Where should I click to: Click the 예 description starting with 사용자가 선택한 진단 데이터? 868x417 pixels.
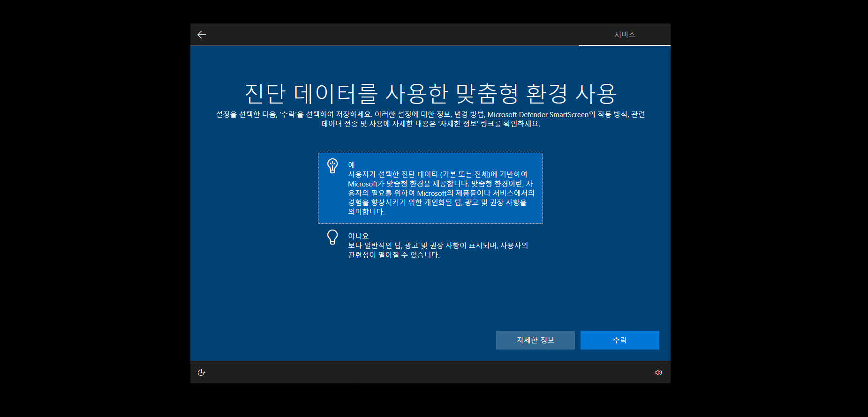[441, 193]
